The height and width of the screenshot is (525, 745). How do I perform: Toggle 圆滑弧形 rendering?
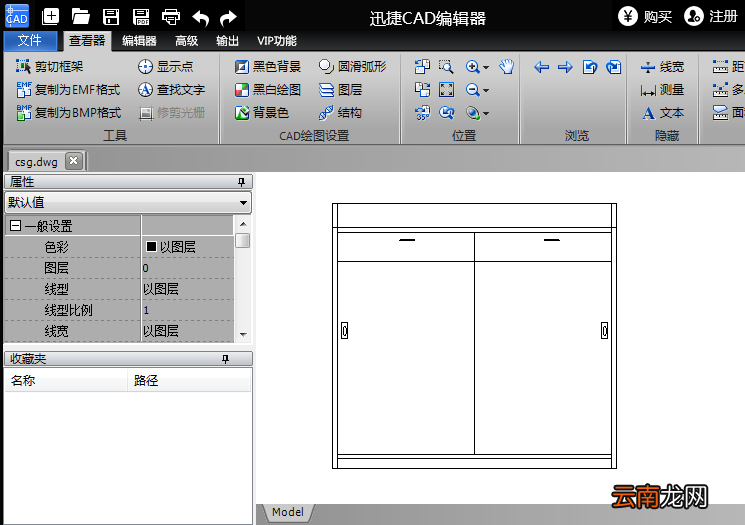coord(352,67)
